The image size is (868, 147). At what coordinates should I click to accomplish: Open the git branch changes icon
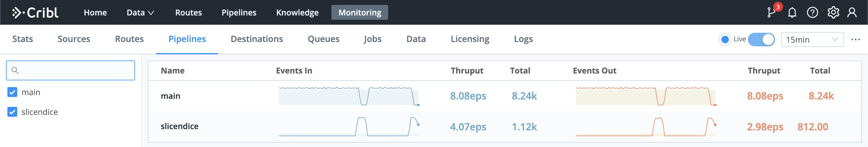[771, 12]
